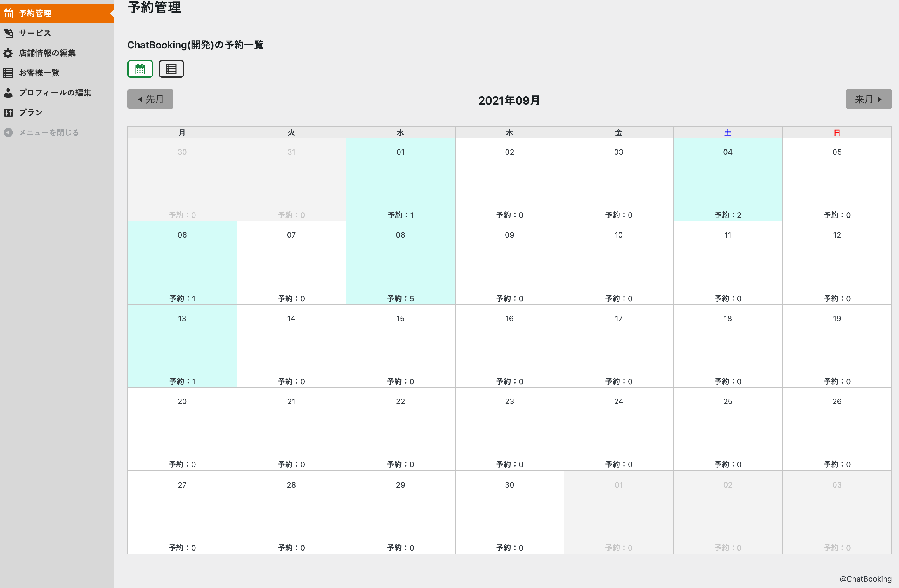Select September 17 cell
This screenshot has height=588, width=899.
click(x=618, y=346)
